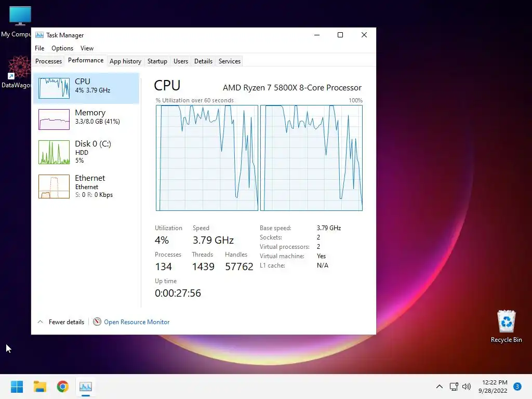Open the Options menu
This screenshot has height=399, width=532.
point(62,48)
